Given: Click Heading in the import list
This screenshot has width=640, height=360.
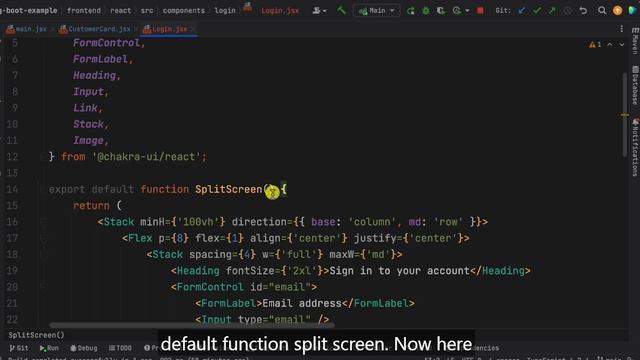Looking at the screenshot, I should [x=94, y=76].
